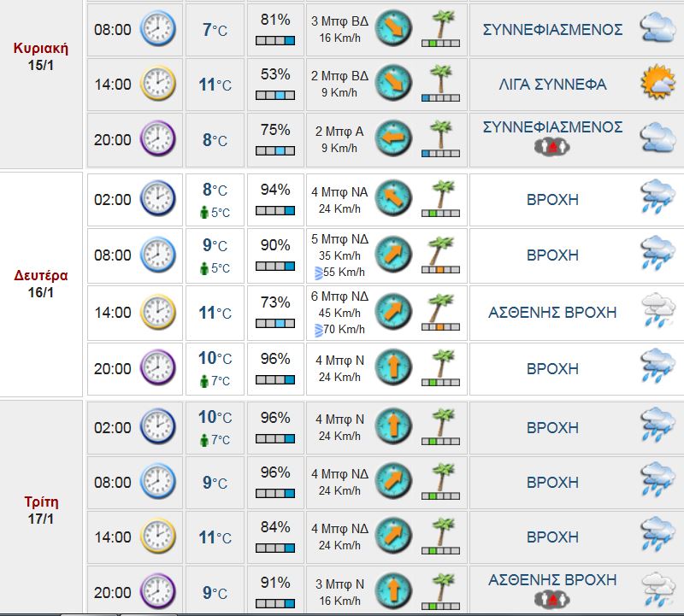Click the palm tree icon for Monday 08:00
The width and height of the screenshot is (684, 616).
[x=440, y=255]
